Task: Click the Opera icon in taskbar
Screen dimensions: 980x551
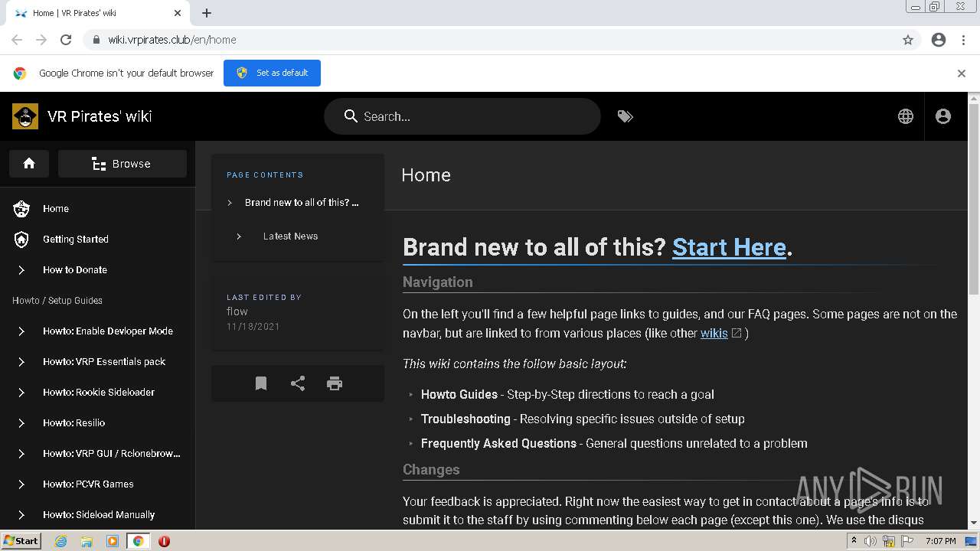Action: pyautogui.click(x=164, y=541)
